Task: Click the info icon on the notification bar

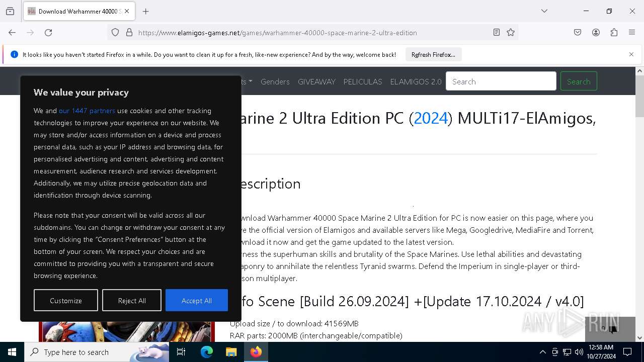Action: 14,55
